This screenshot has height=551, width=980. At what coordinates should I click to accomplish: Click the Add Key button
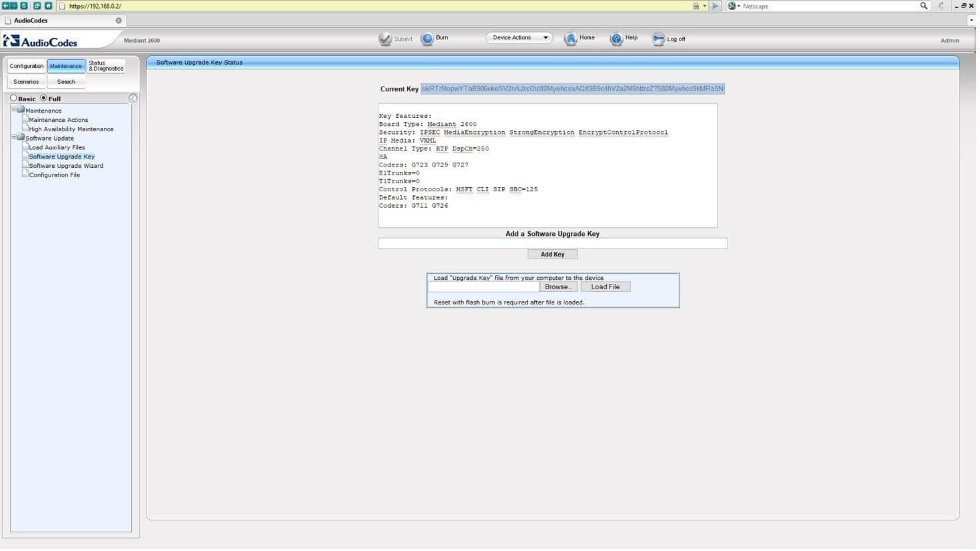tap(552, 254)
